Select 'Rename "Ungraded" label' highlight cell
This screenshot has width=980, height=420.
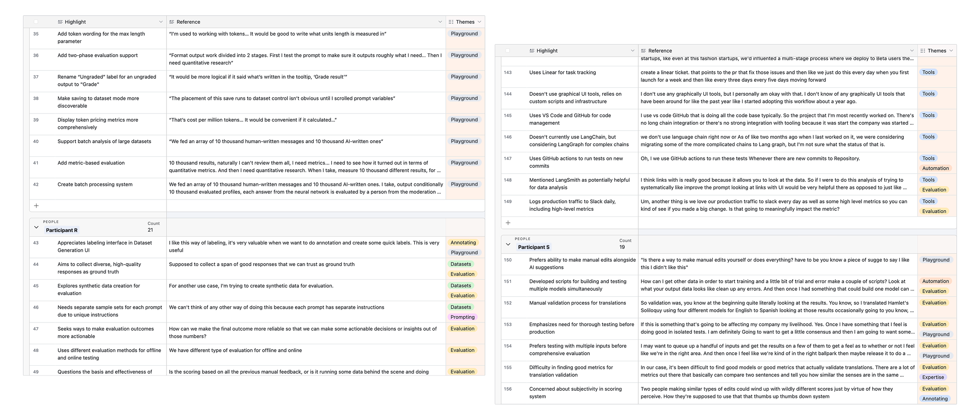click(111, 81)
